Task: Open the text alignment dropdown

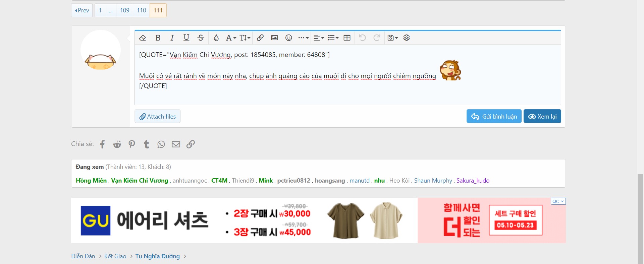Action: pyautogui.click(x=319, y=38)
